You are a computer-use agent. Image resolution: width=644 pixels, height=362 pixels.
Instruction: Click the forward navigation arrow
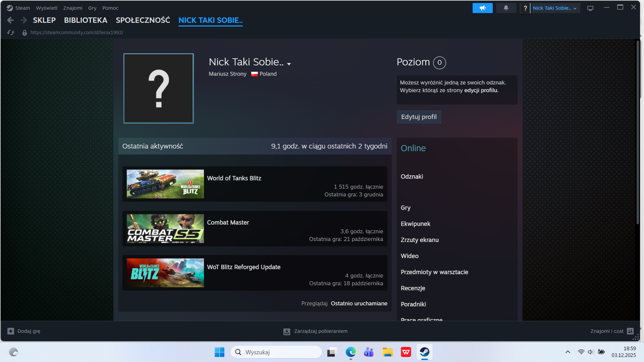23,20
